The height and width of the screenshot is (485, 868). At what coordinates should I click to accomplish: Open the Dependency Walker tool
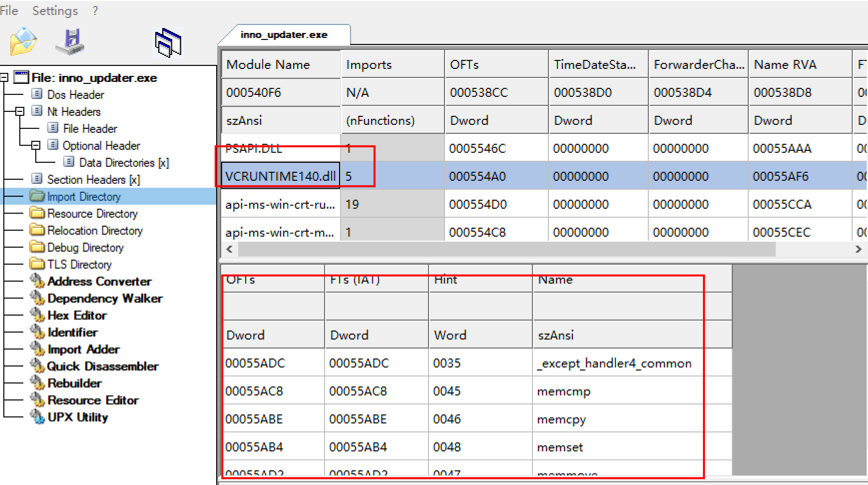pyautogui.click(x=105, y=298)
